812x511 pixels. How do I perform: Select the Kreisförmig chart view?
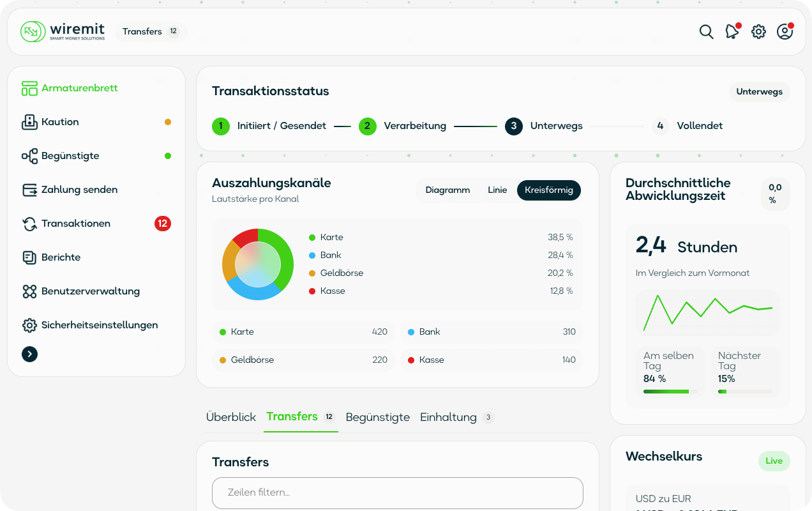[x=549, y=190]
